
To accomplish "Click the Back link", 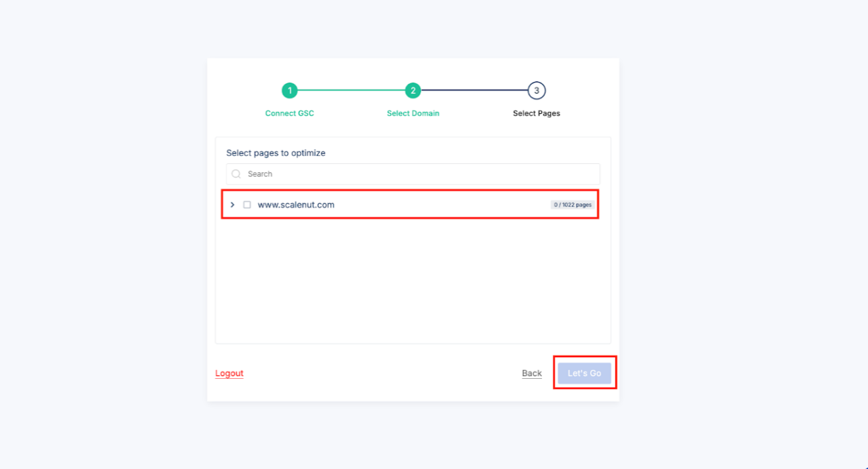I will 532,373.
